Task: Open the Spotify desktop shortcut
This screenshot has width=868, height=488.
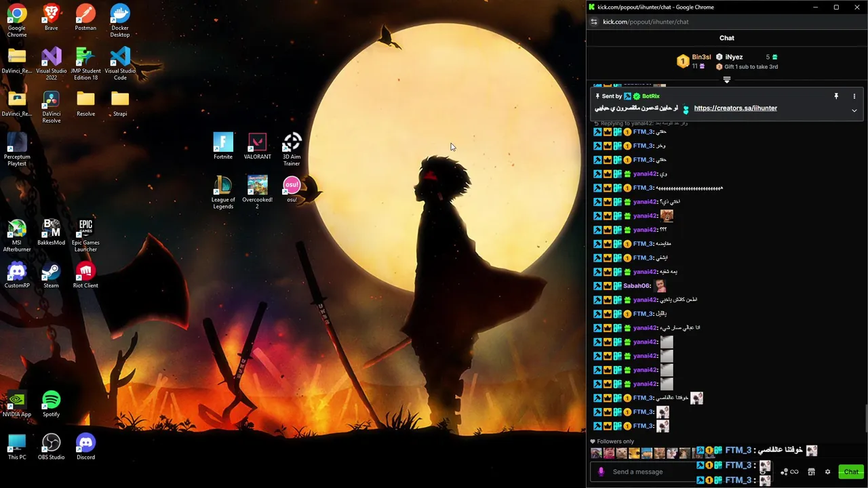Action: coord(51,403)
